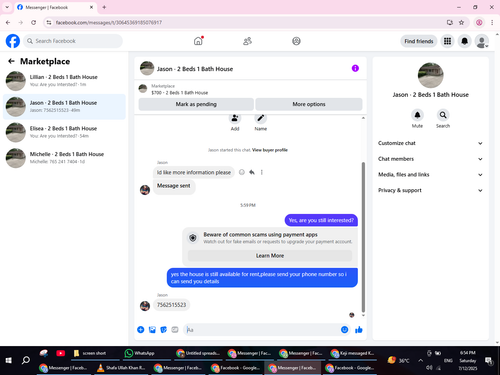
Task: Bookmark this page with the star icon
Action: pos(461,22)
